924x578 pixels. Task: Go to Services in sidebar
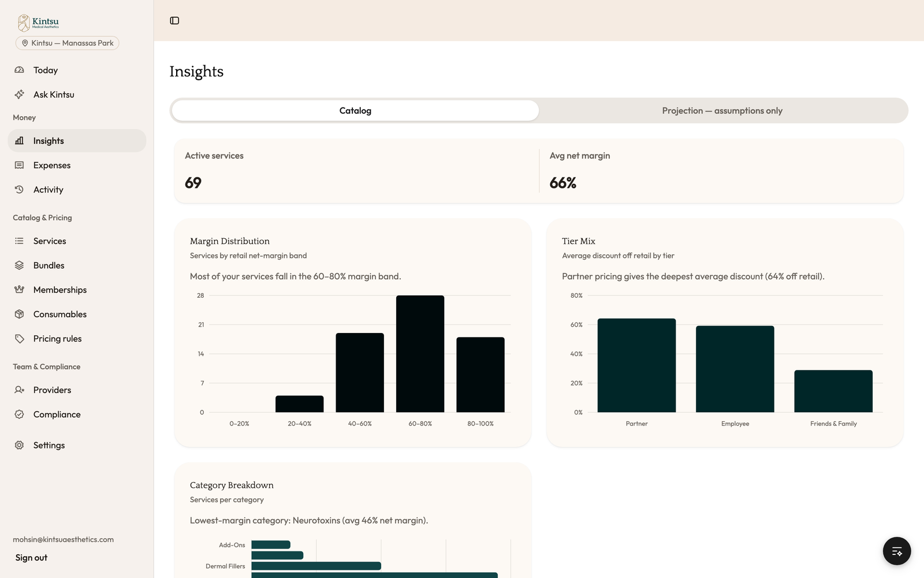pyautogui.click(x=77, y=241)
